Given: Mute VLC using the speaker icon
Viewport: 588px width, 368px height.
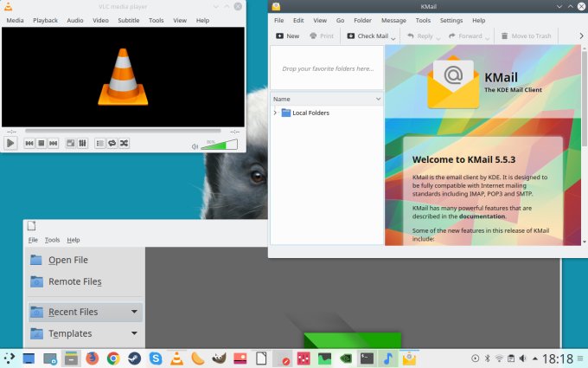Looking at the screenshot, I should (x=195, y=145).
